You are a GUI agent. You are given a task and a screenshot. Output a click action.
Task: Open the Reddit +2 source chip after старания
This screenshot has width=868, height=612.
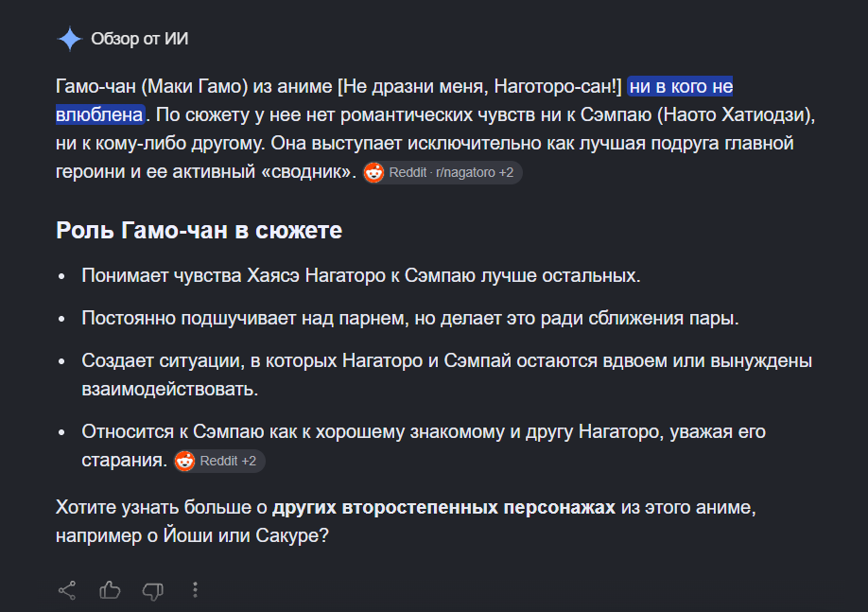219,461
